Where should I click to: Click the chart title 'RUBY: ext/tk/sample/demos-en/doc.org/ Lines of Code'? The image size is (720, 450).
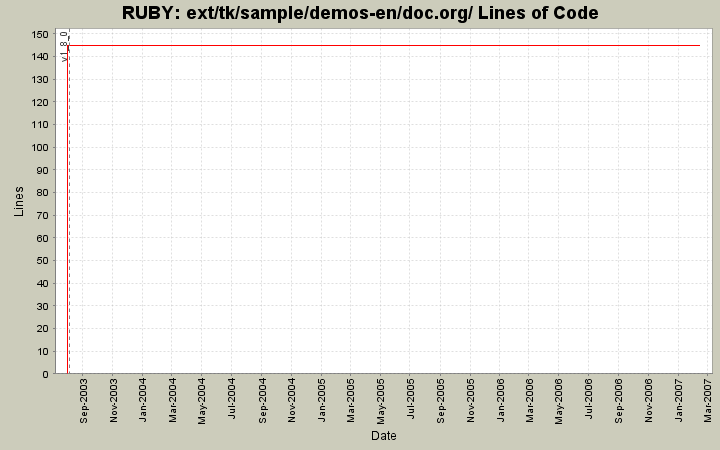coord(360,13)
